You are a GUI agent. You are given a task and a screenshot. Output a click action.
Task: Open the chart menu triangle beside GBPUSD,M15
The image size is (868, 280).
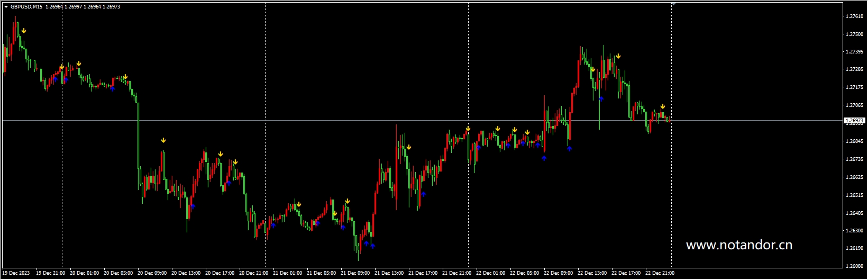(x=6, y=7)
